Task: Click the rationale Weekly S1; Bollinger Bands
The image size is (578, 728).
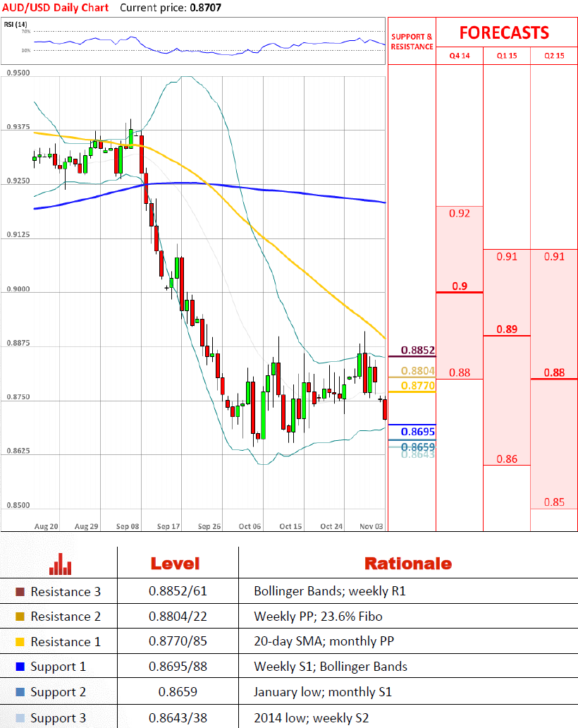Action: 331,666
